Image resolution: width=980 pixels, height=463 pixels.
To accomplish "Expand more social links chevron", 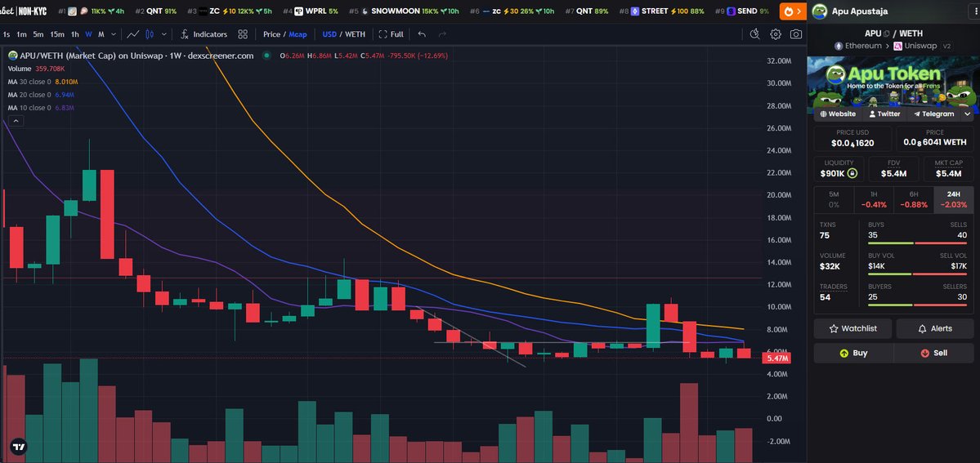I will coord(968,114).
